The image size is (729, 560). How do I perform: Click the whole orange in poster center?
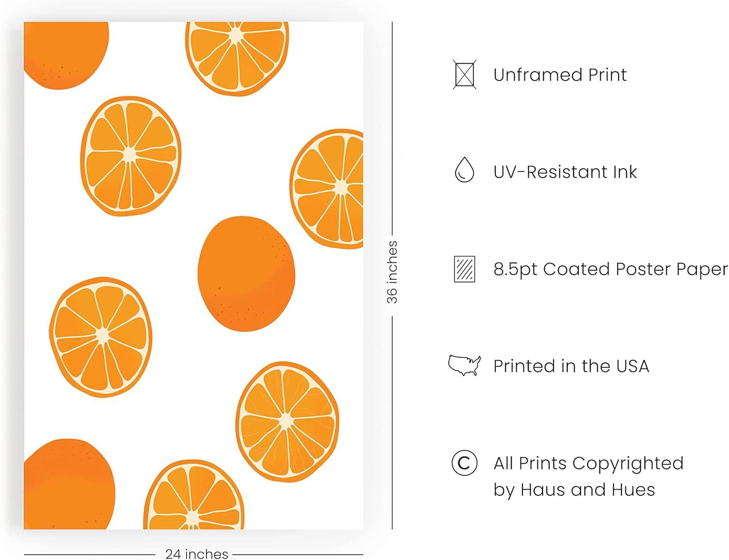pos(246,274)
